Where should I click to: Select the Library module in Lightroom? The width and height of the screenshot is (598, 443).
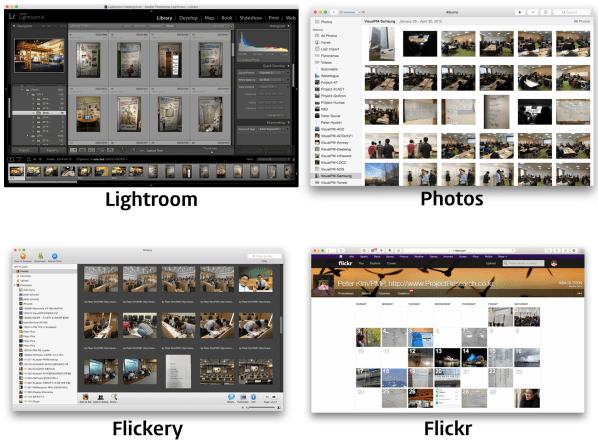(x=164, y=18)
